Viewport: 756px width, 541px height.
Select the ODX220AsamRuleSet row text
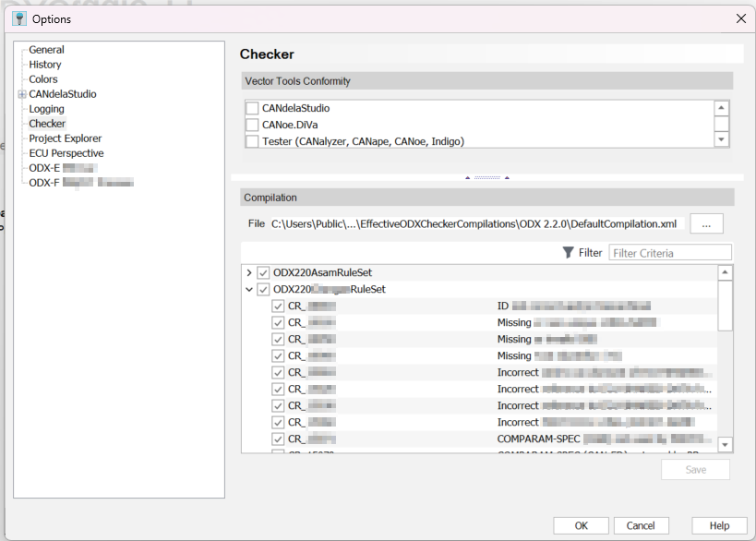point(322,273)
